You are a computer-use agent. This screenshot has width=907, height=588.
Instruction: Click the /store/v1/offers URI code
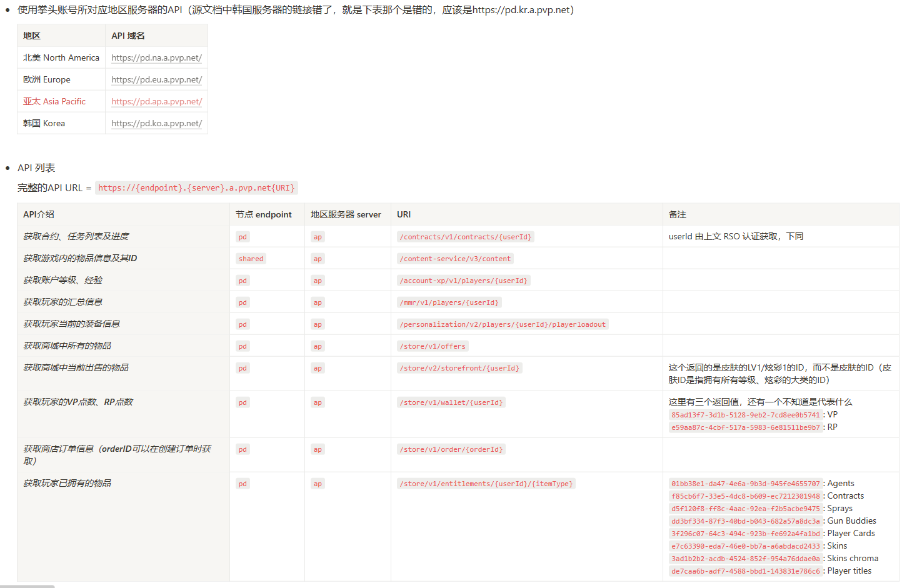pos(433,346)
